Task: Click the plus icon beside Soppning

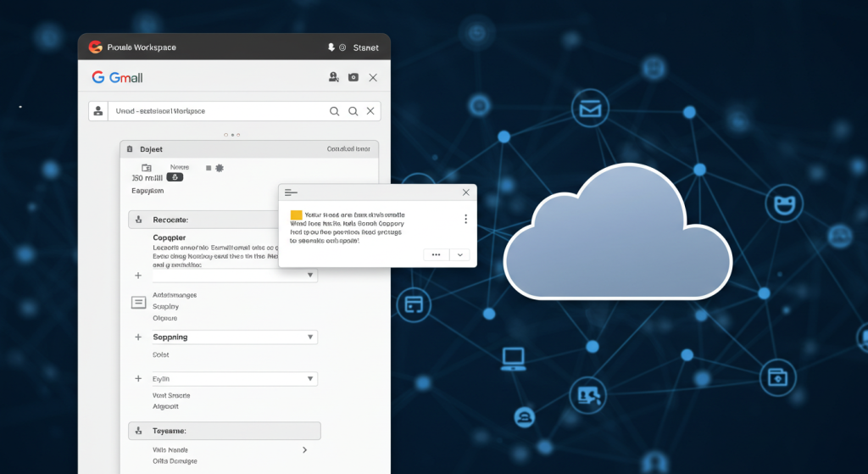Action: tap(138, 337)
